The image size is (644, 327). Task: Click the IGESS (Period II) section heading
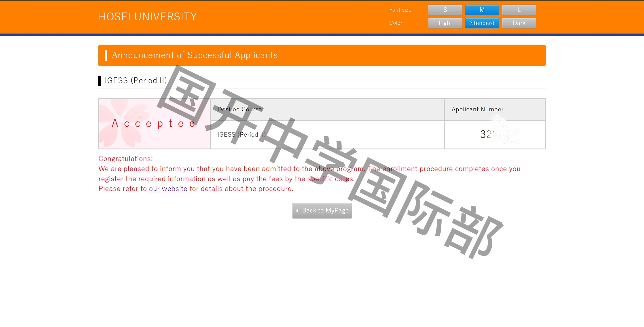(136, 81)
